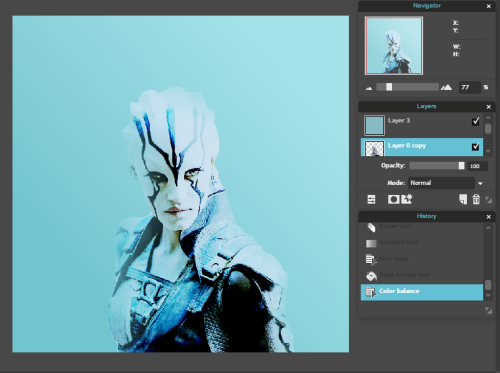The width and height of the screenshot is (500, 373).
Task: Select the Color balance history step
Action: [x=422, y=292]
